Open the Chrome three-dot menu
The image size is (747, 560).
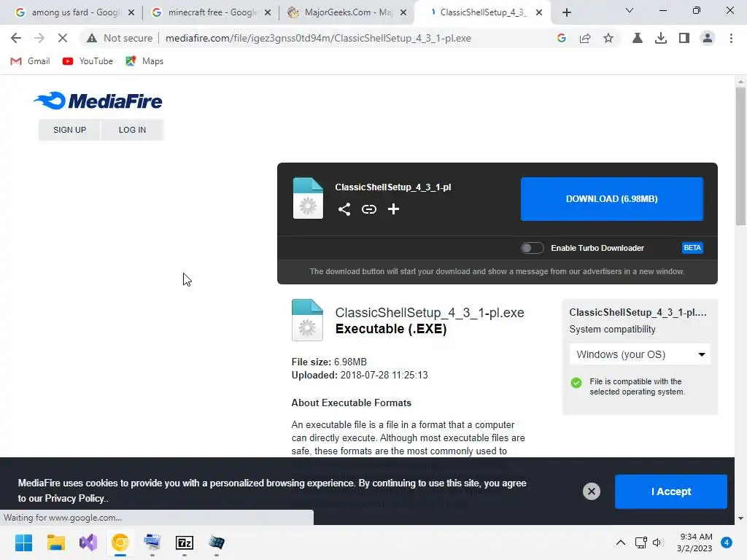point(731,38)
